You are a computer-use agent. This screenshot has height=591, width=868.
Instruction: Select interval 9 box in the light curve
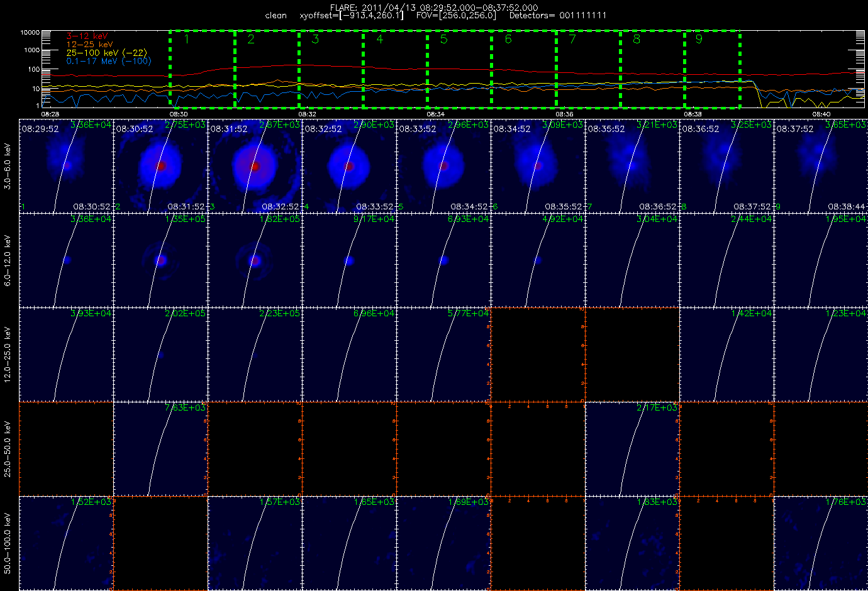point(712,69)
